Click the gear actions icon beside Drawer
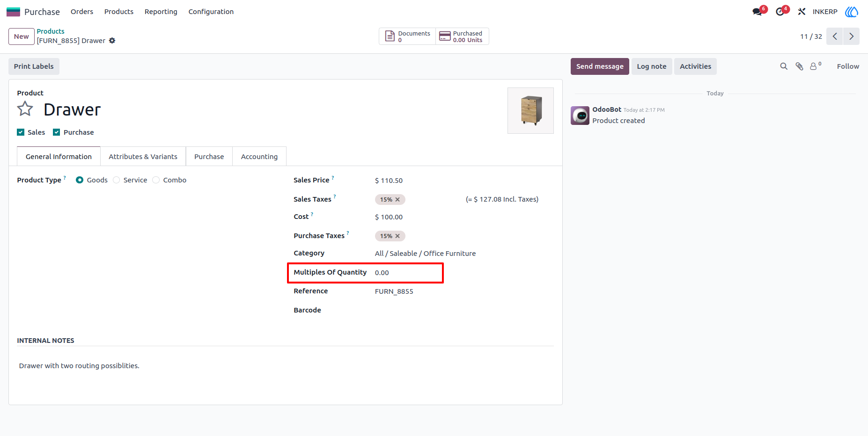 pyautogui.click(x=112, y=41)
